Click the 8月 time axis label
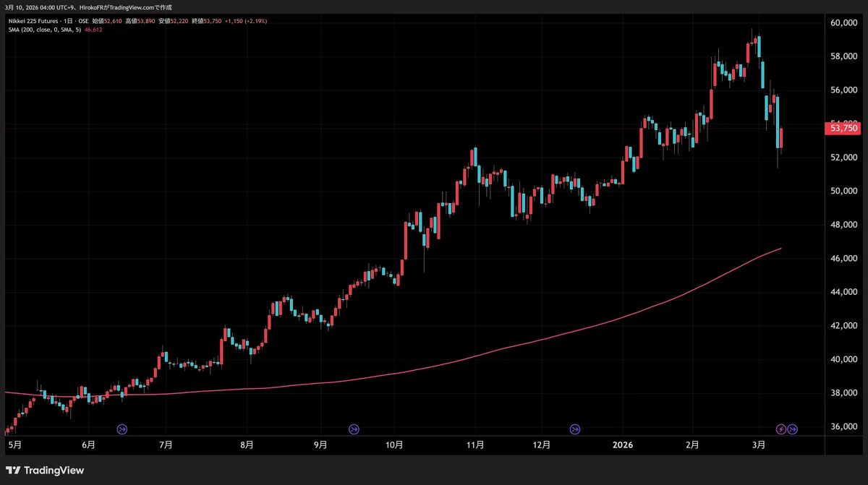 pyautogui.click(x=247, y=445)
